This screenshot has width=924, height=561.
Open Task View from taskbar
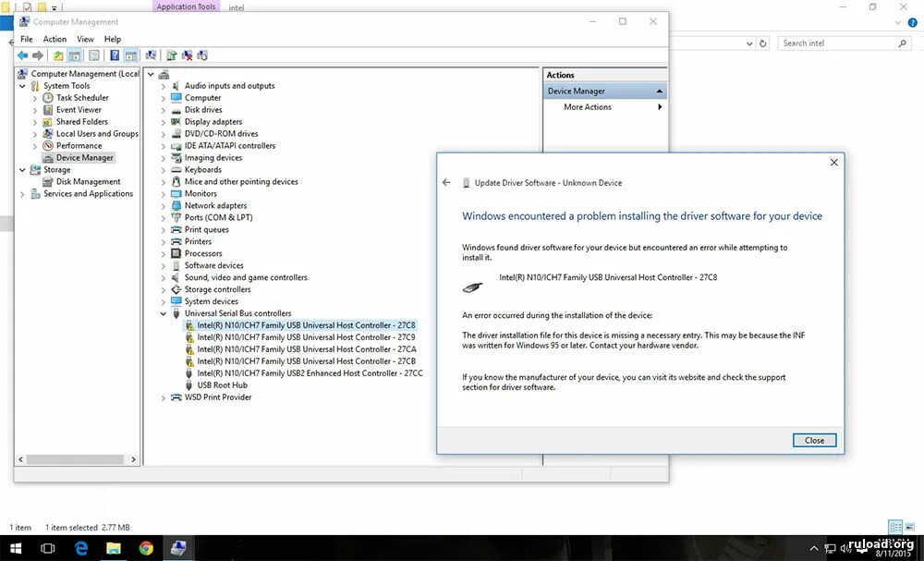(x=48, y=549)
